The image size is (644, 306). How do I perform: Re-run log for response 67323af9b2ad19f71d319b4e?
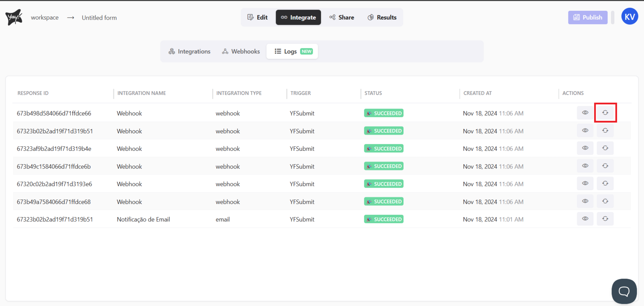pos(605,148)
